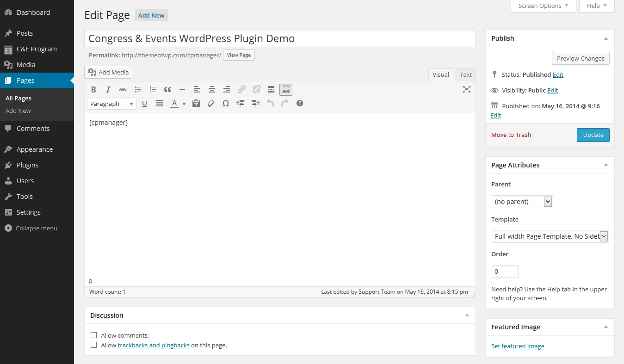624x364 pixels.
Task: Align text right
Action: pos(227,89)
